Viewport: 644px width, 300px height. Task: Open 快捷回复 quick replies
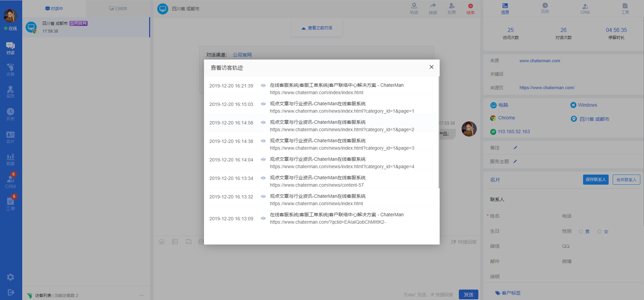464,242
